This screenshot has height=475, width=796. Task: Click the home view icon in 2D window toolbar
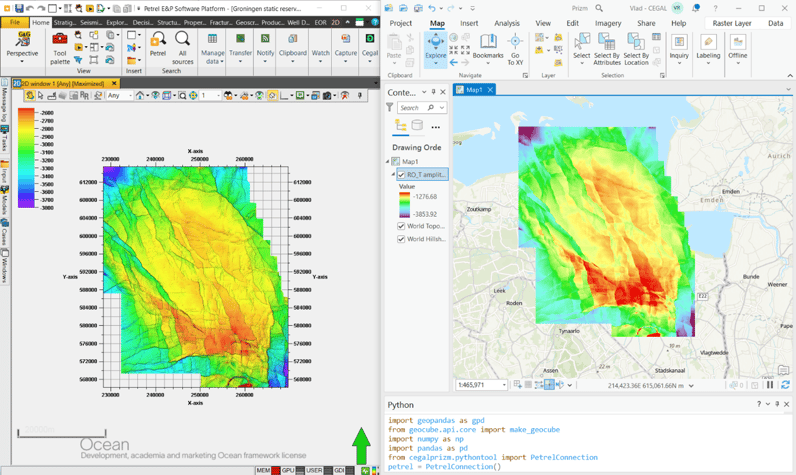140,95
